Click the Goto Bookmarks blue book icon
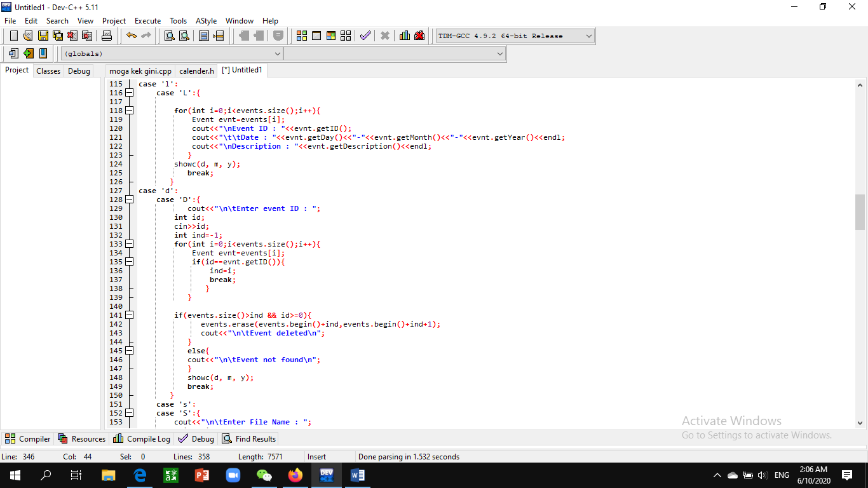 point(43,53)
